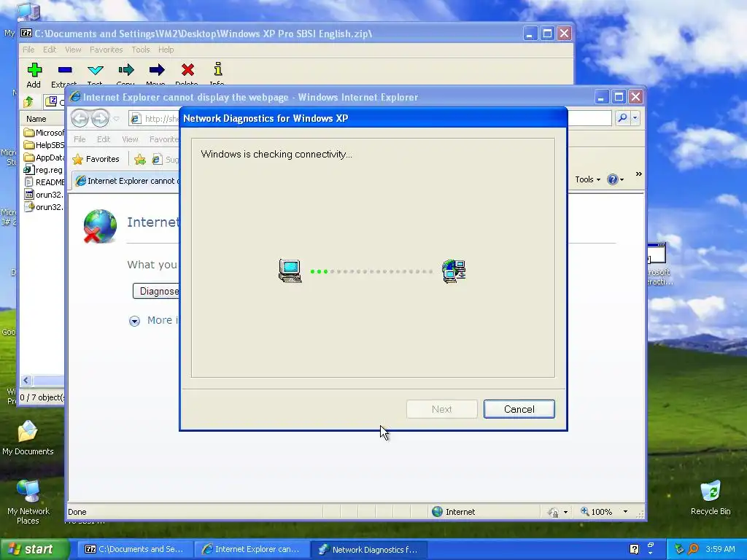Click the connectivity progress dots
This screenshot has height=560, width=747.
click(371, 271)
